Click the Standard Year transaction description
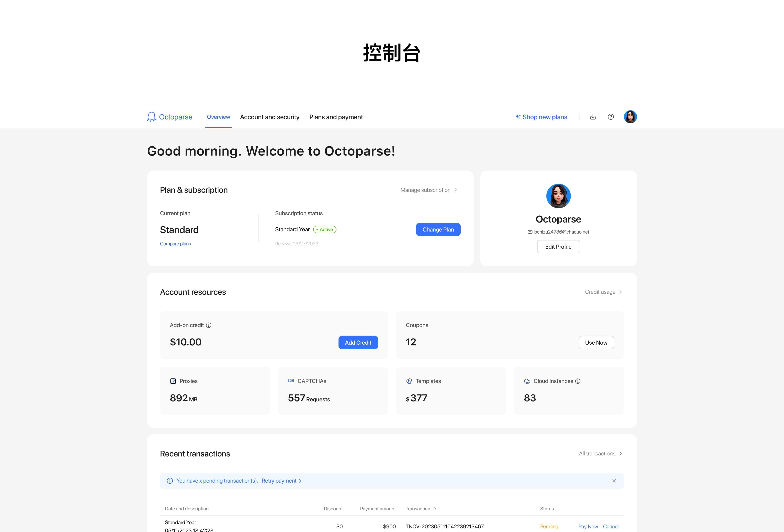Viewport: 784px width, 532px height. [180, 523]
